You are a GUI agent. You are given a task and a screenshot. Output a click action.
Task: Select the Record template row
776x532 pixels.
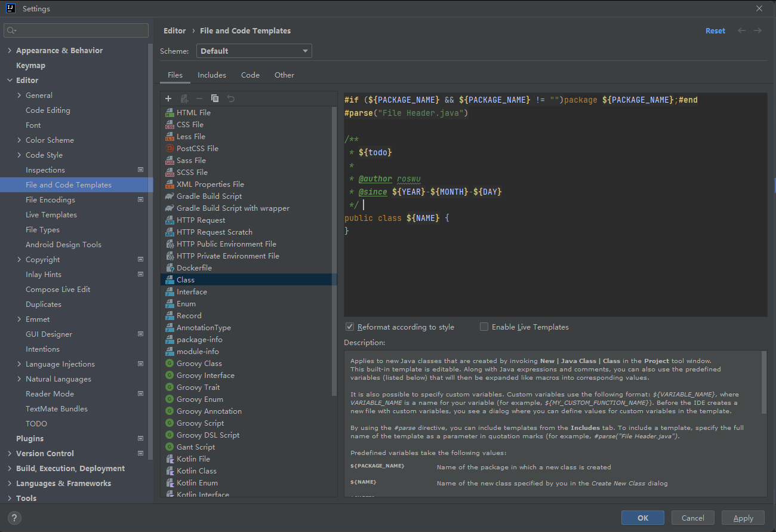[248, 315]
